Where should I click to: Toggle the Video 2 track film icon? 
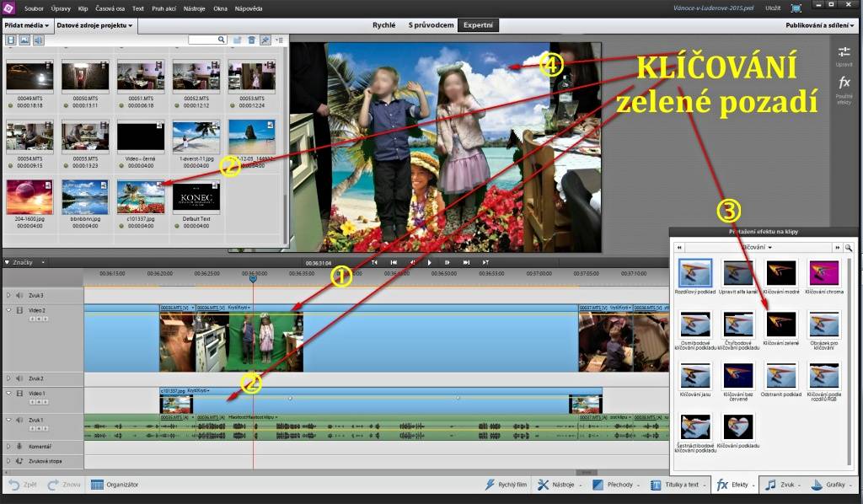pyautogui.click(x=19, y=310)
